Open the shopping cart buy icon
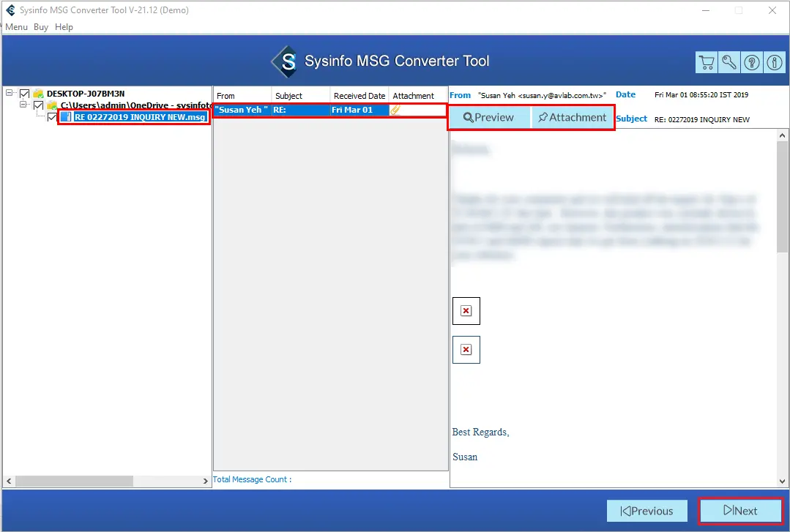The image size is (790, 532). (x=707, y=62)
